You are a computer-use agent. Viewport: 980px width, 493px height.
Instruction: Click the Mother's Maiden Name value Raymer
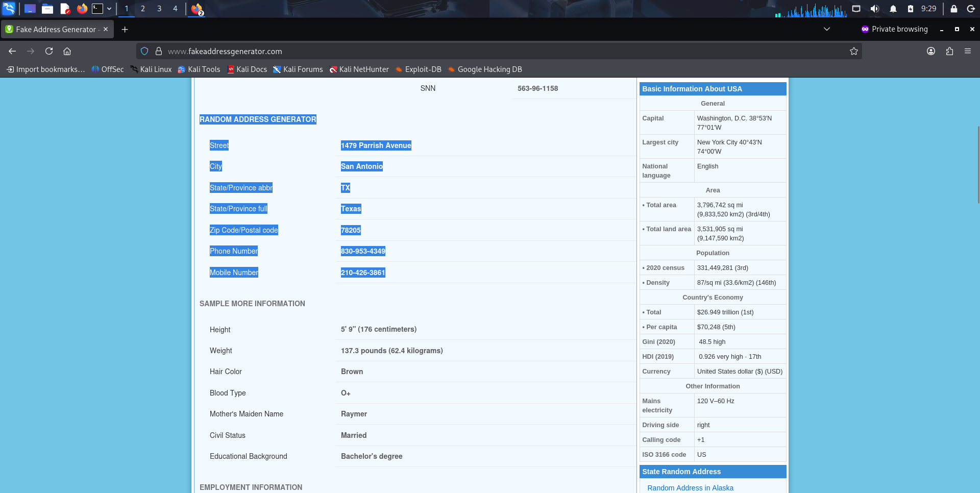click(354, 414)
